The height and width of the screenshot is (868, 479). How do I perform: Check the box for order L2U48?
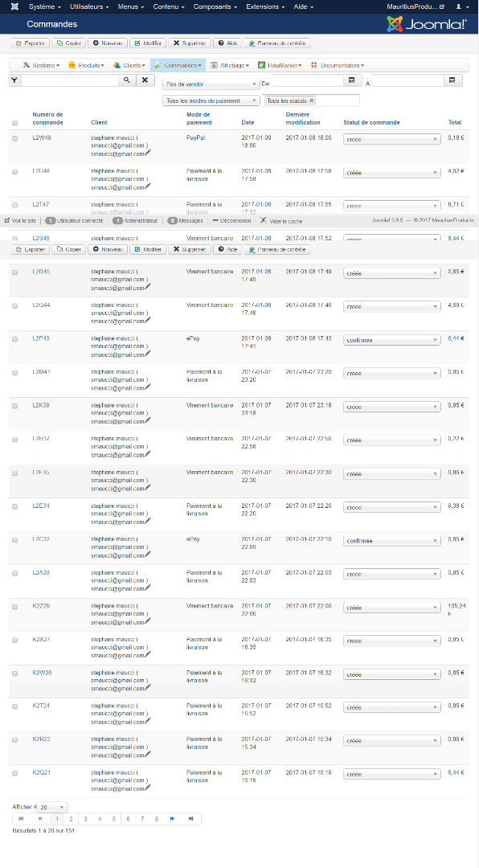(x=15, y=172)
